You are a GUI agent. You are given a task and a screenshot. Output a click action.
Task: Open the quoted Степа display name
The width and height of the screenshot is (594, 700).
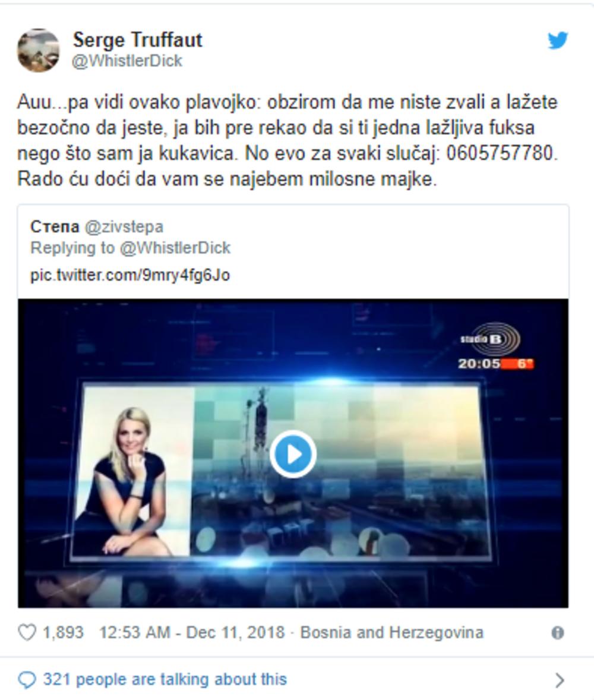click(55, 227)
